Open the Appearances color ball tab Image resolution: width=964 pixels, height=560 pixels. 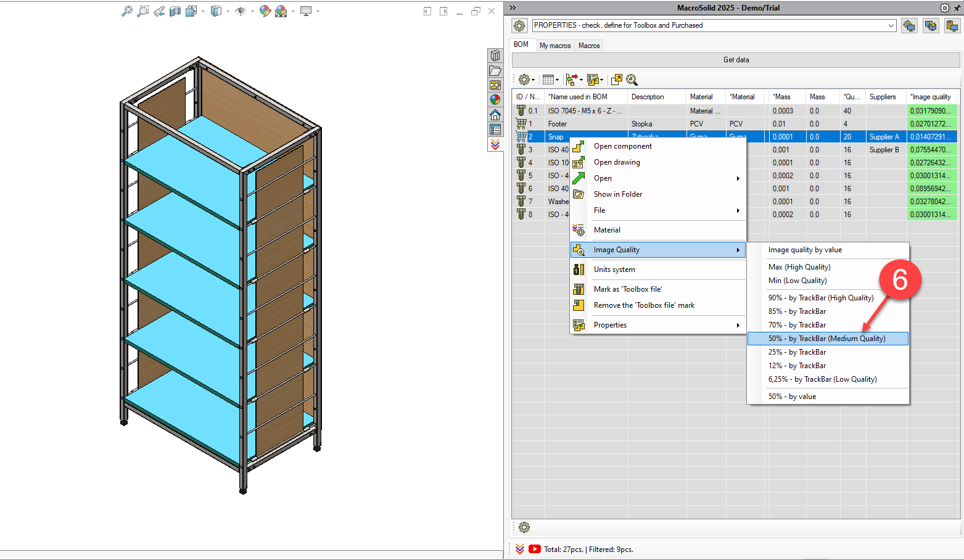click(495, 99)
